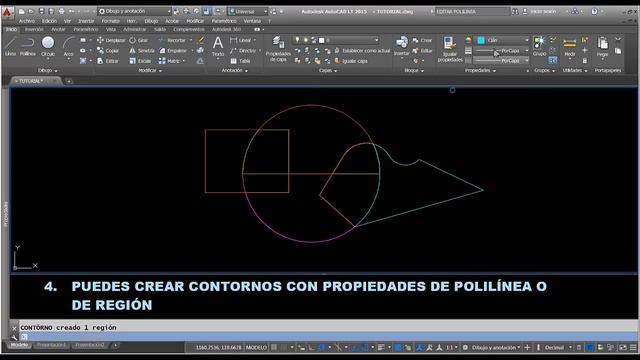Click the Girar rotate tool

(x=138, y=40)
